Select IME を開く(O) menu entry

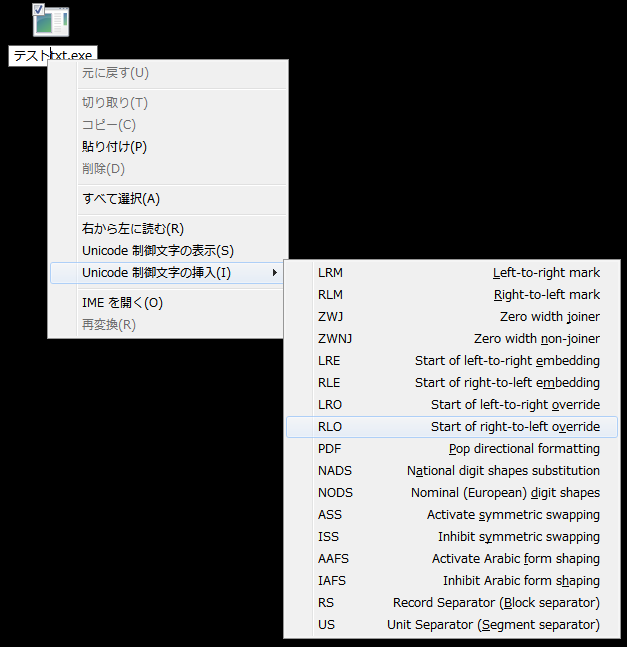(x=122, y=303)
